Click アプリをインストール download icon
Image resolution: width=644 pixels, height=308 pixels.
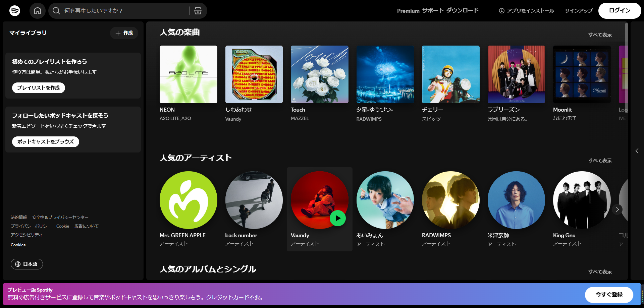click(x=502, y=11)
